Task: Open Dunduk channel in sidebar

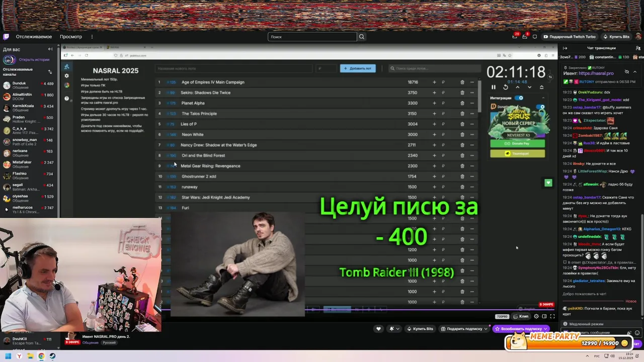Action: click(30, 85)
